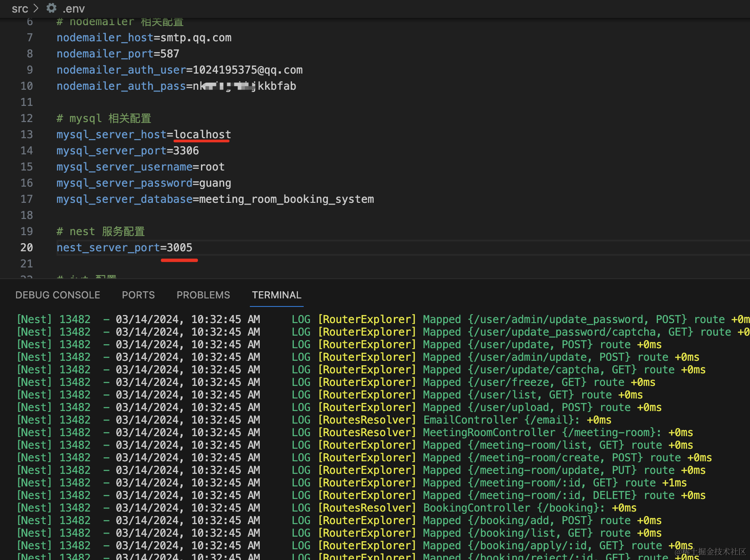Viewport: 750px width, 560px height.
Task: Click the MeetingRoomController log entry in terminal
Action: tap(489, 433)
